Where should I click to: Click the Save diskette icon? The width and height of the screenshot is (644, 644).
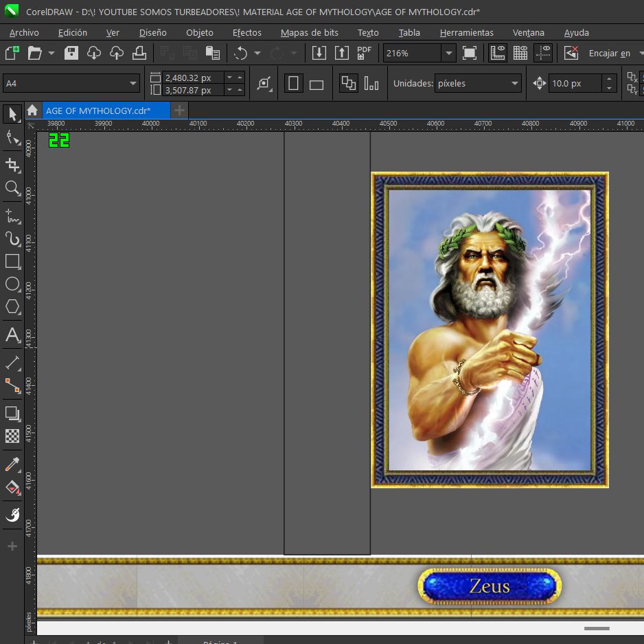click(x=71, y=53)
